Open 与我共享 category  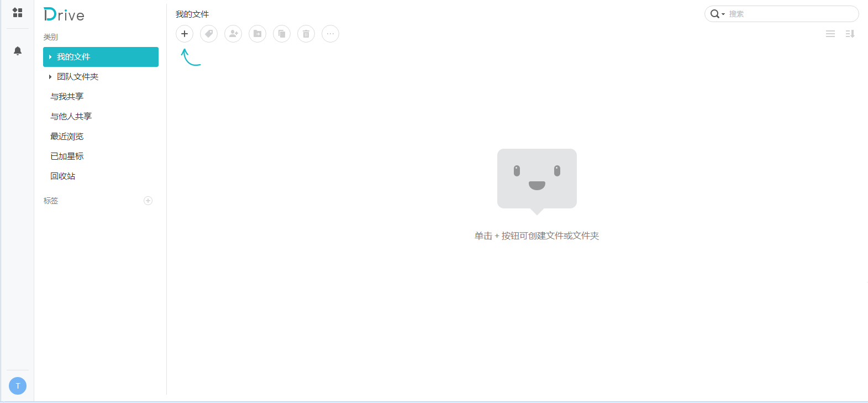[67, 97]
